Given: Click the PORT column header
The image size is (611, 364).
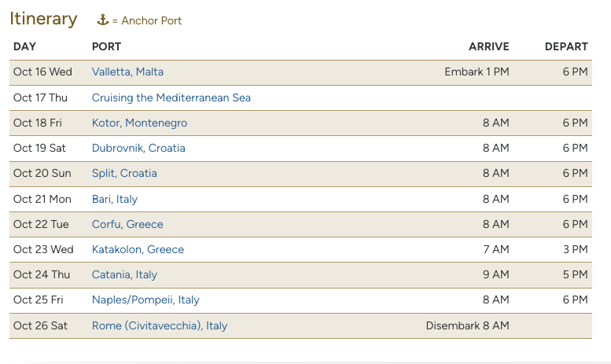Looking at the screenshot, I should pyautogui.click(x=106, y=46).
